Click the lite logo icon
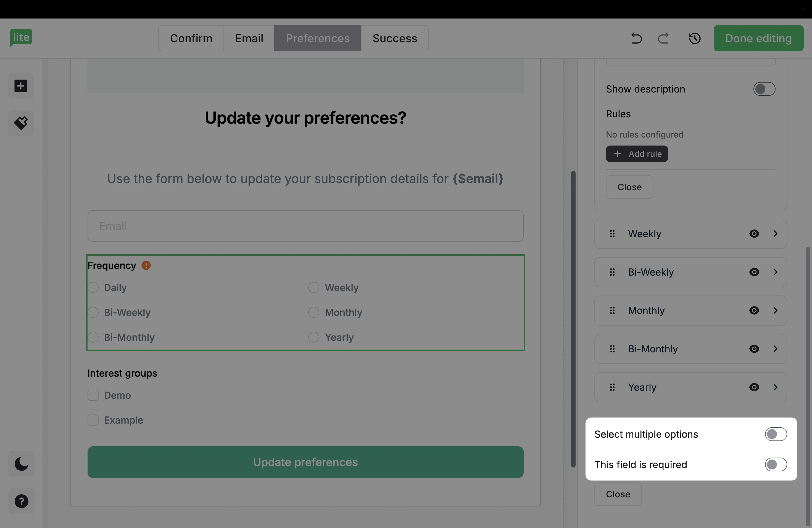This screenshot has width=812, height=528. click(21, 38)
